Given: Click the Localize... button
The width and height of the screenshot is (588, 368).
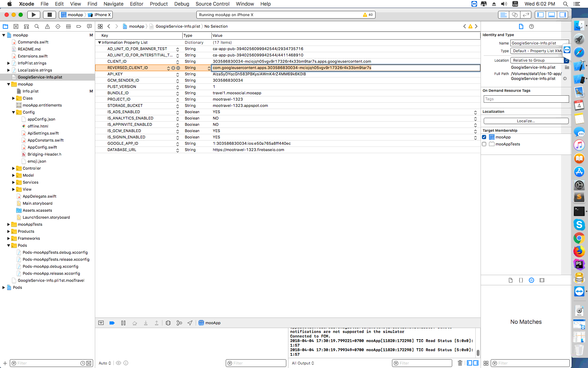Looking at the screenshot, I should (x=526, y=121).
